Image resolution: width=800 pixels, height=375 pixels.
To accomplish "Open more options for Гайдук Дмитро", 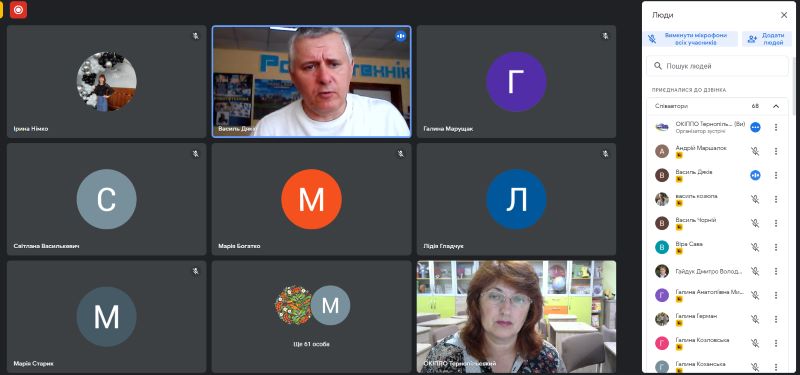I will (x=776, y=271).
